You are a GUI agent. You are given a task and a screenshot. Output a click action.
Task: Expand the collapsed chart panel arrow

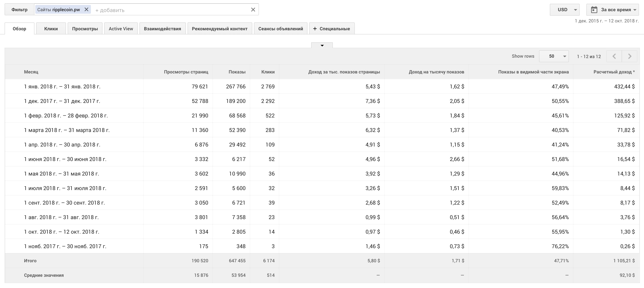322,45
